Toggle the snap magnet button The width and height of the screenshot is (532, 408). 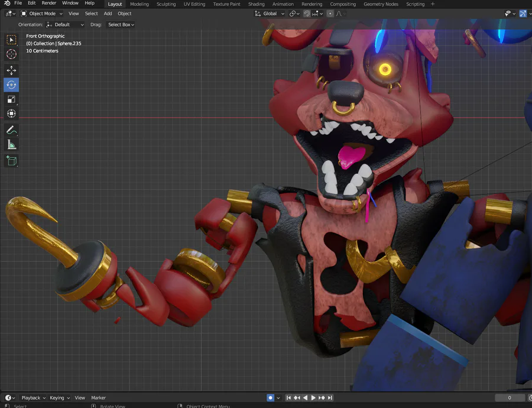tap(307, 14)
